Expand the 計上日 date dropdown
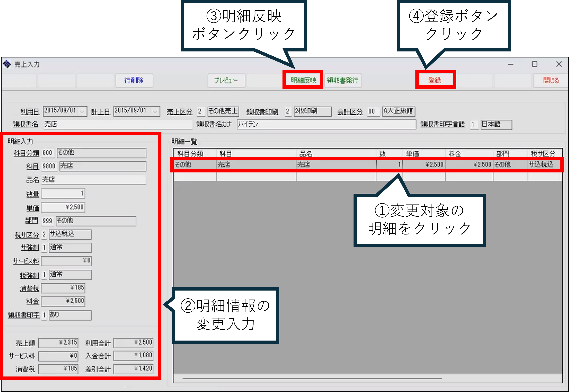Image resolution: width=569 pixels, height=392 pixels. pos(155,112)
